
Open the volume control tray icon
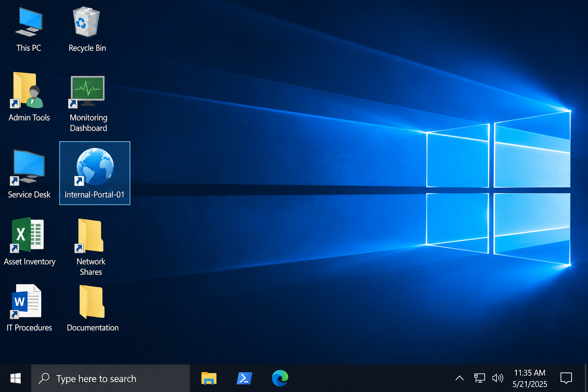coord(498,378)
